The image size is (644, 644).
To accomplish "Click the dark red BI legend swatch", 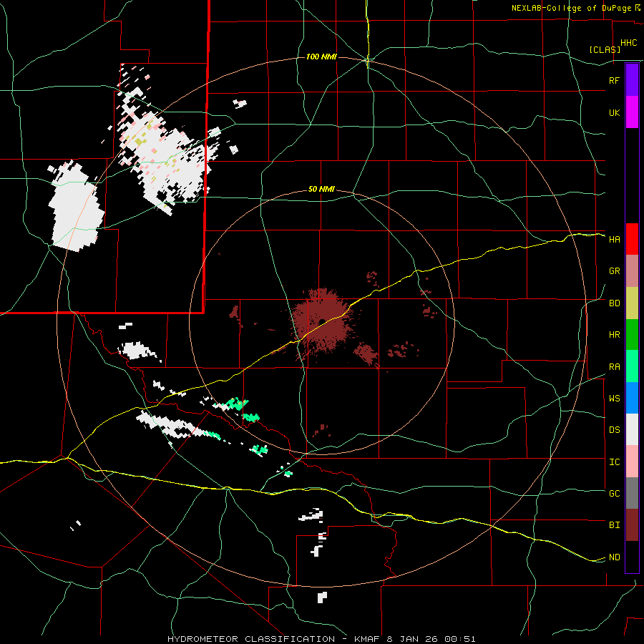I will [632, 525].
